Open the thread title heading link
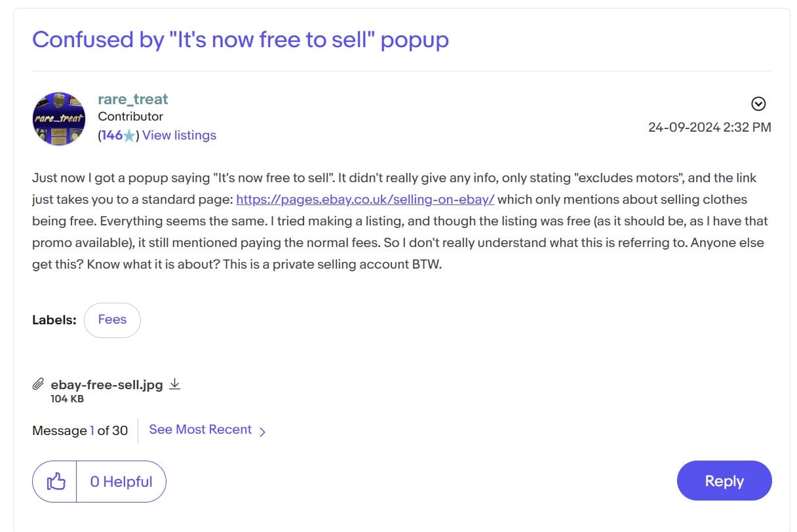Image resolution: width=797 pixels, height=532 pixels. pyautogui.click(x=241, y=39)
